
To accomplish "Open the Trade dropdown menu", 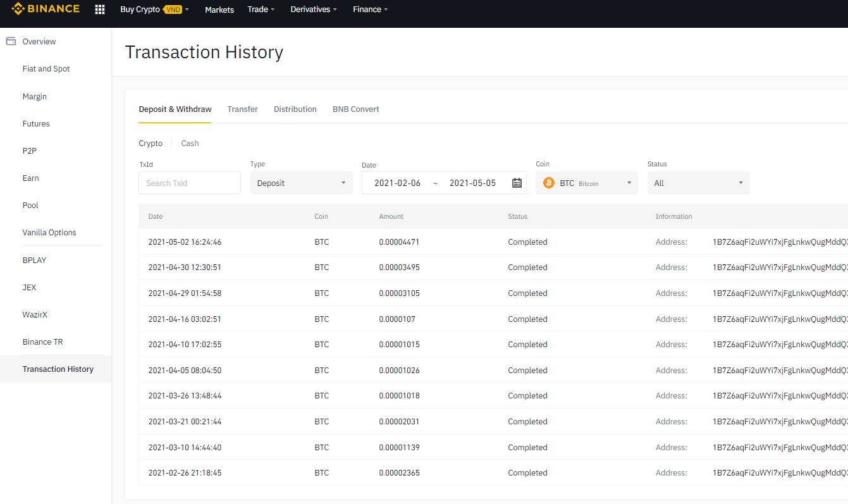I will tap(261, 9).
